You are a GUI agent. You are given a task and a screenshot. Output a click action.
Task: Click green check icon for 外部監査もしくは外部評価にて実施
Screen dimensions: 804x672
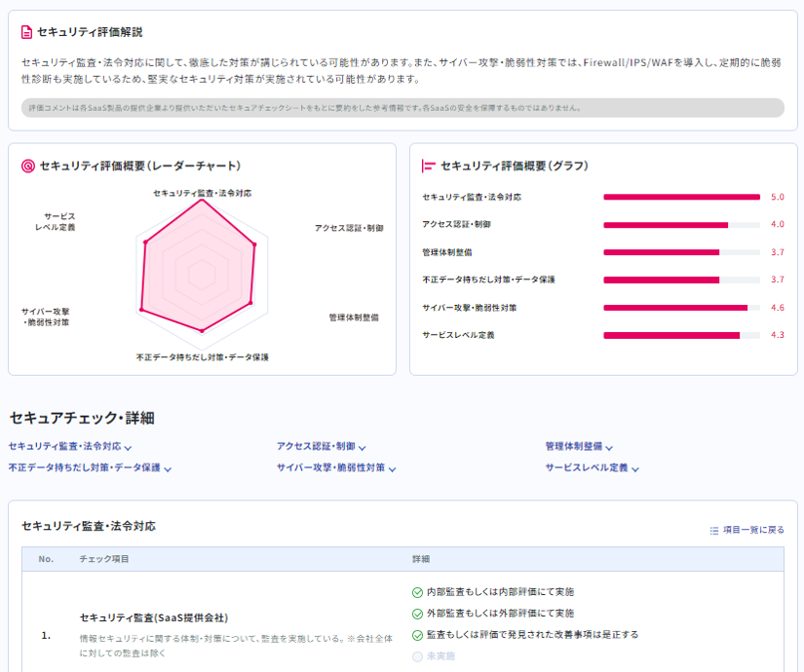click(418, 614)
